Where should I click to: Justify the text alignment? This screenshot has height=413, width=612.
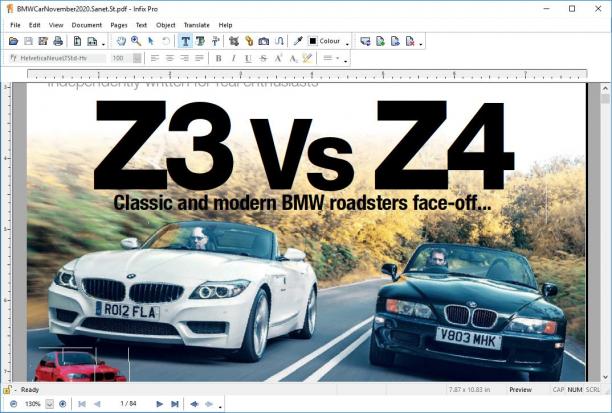199,58
